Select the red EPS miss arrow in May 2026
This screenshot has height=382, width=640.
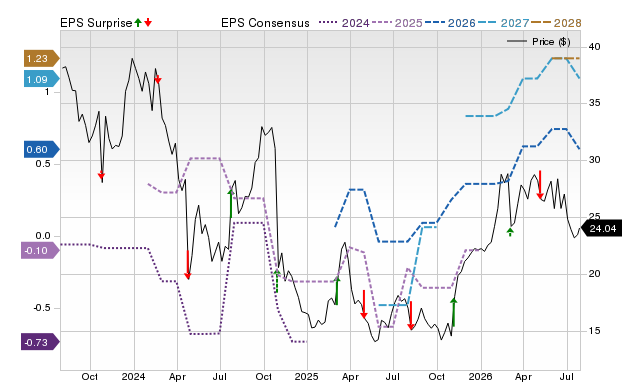(x=540, y=185)
